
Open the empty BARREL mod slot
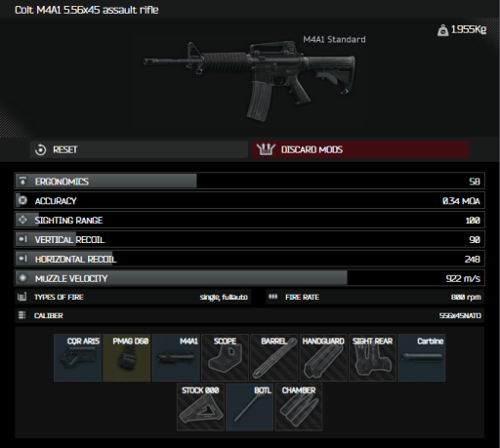(274, 357)
